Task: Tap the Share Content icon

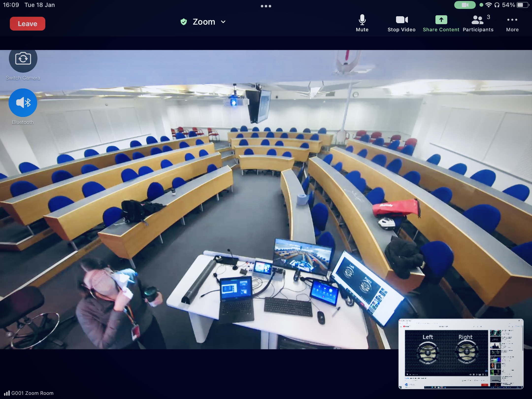Action: coord(441,20)
